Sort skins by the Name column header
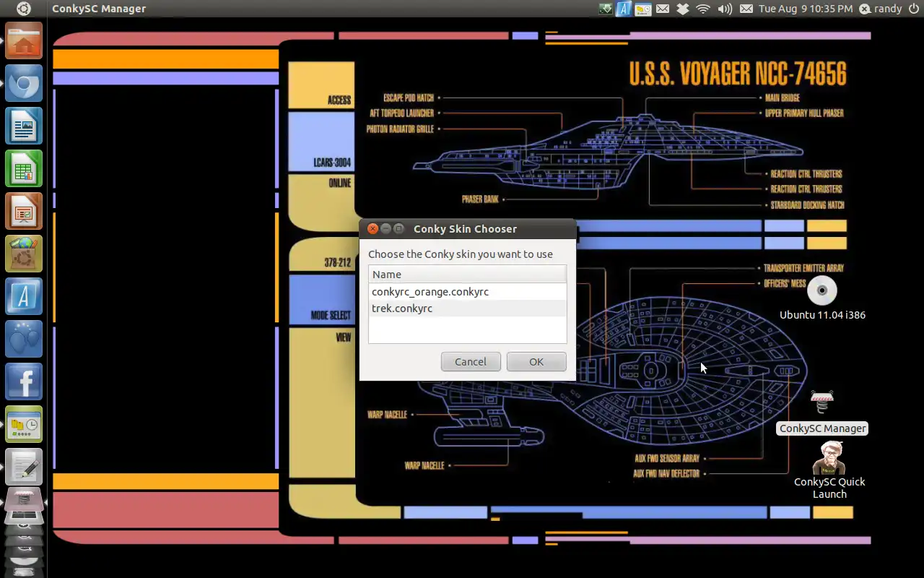Viewport: 924px width, 578px height. (468, 275)
